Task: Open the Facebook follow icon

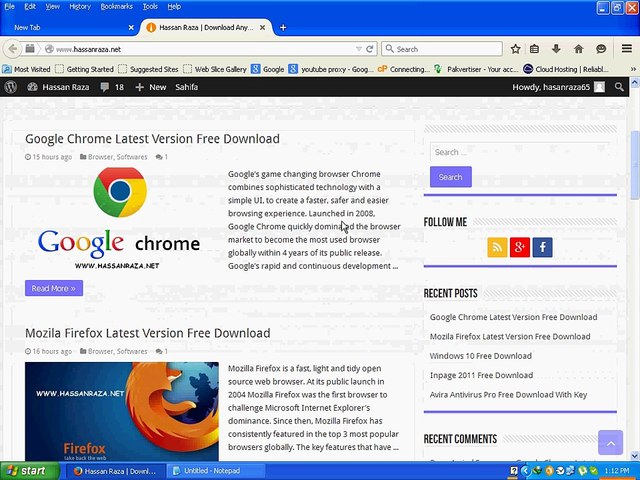Action: pyautogui.click(x=542, y=247)
